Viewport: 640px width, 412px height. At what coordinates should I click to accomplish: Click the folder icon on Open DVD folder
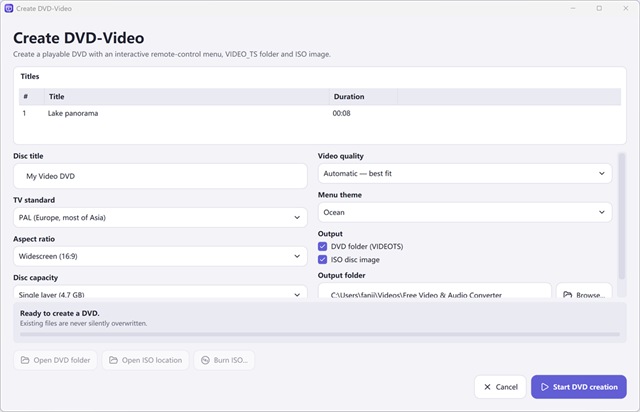tap(25, 360)
